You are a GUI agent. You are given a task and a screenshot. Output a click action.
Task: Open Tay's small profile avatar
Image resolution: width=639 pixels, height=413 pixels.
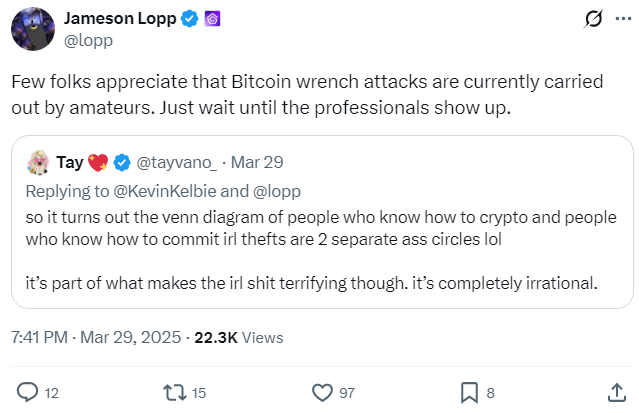click(x=42, y=160)
